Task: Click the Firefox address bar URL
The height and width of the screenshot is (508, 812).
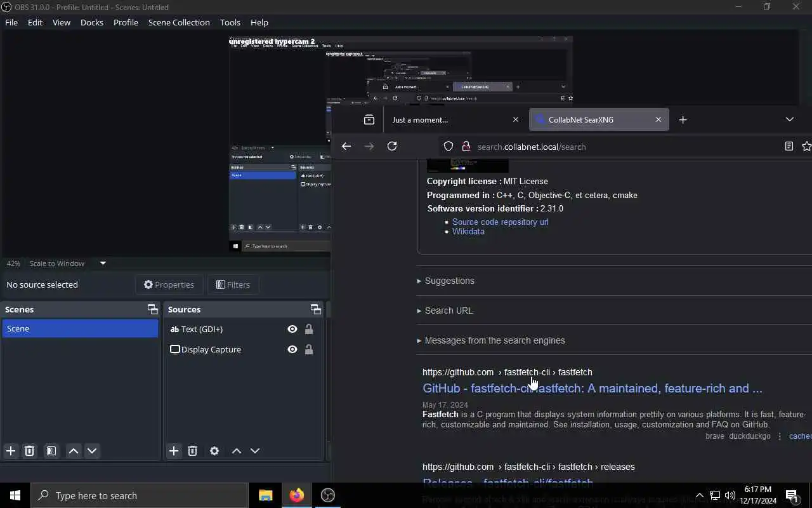Action: click(532, 147)
